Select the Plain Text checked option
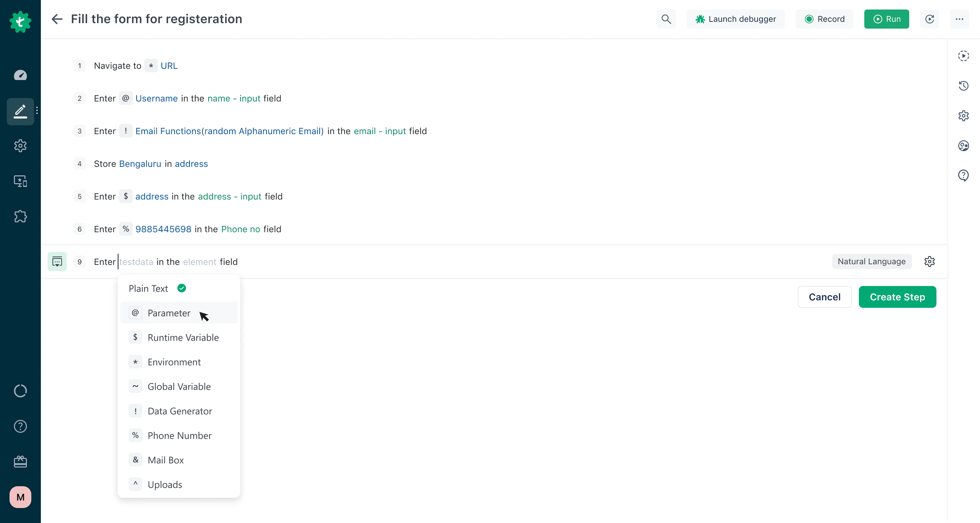980x523 pixels. [156, 288]
